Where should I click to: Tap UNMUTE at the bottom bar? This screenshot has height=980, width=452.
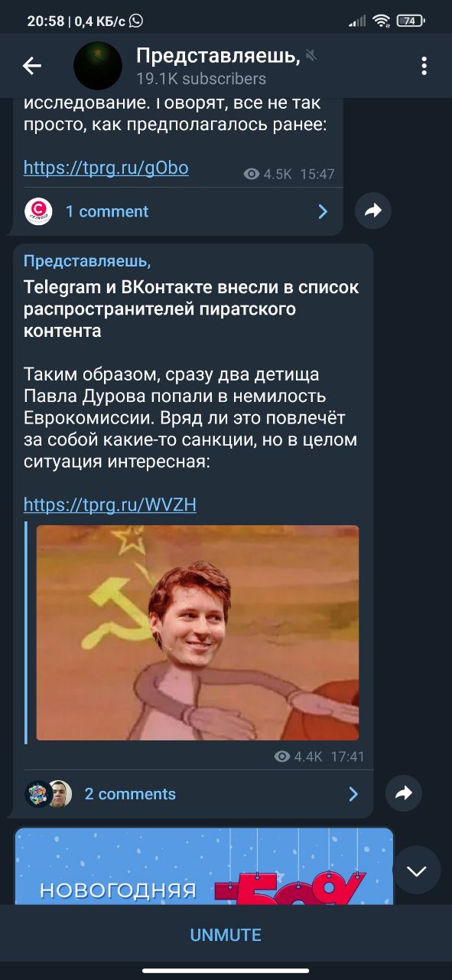click(x=226, y=935)
